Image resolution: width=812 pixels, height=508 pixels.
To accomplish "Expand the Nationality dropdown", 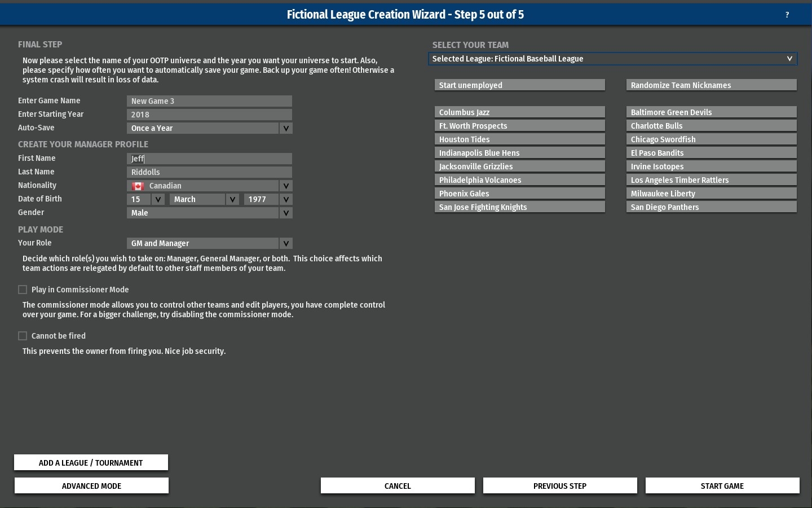I will tap(286, 186).
